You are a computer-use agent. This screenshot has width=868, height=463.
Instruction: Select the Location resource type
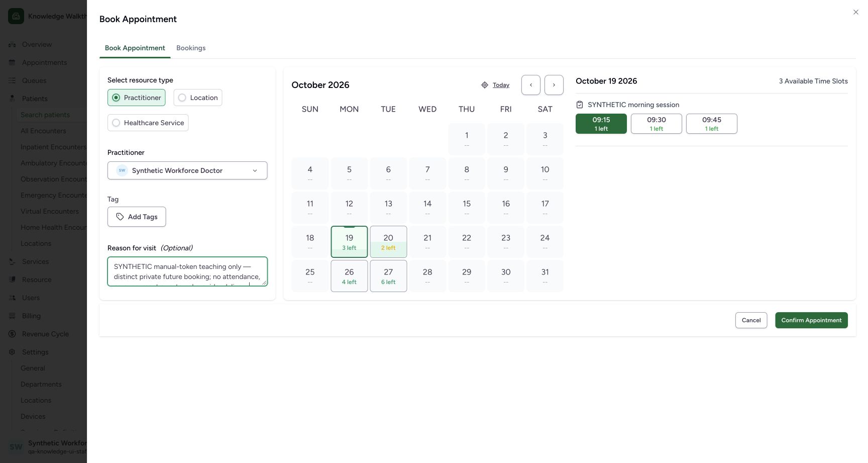198,98
